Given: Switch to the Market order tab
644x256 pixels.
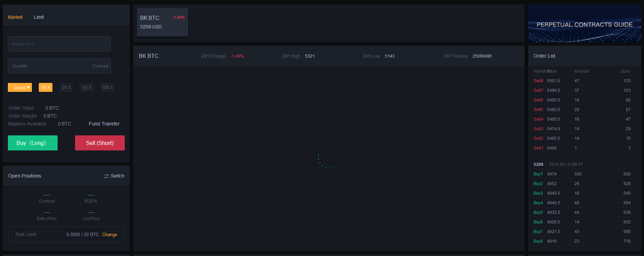Looking at the screenshot, I should [15, 17].
